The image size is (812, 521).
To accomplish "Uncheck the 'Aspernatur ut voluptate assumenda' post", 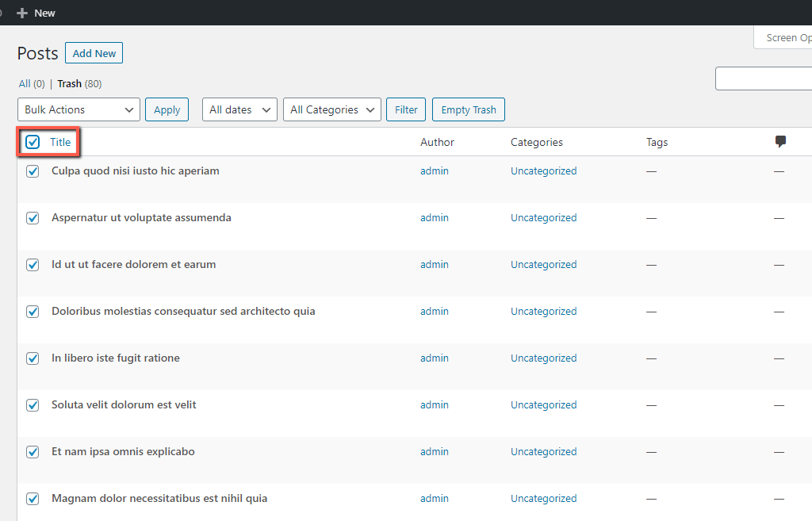I will (x=33, y=218).
